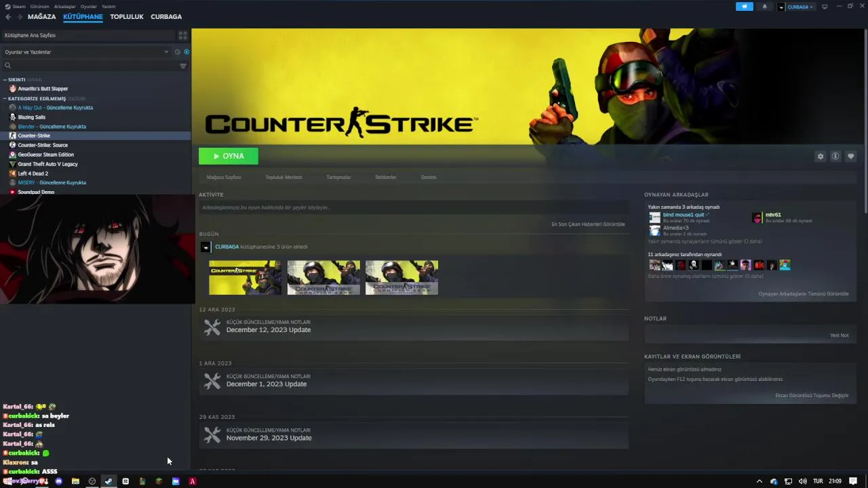
Task: Go back with the left arrow
Action: click(8, 16)
